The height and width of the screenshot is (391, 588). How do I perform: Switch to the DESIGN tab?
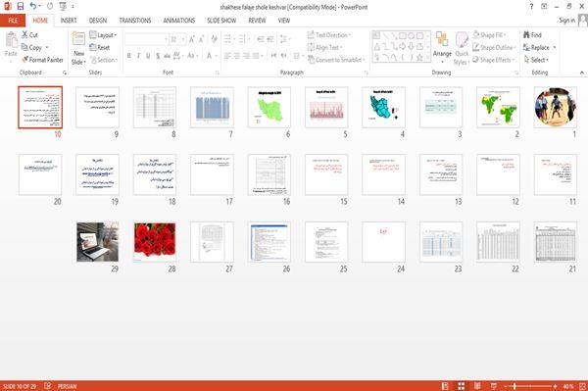tap(97, 21)
